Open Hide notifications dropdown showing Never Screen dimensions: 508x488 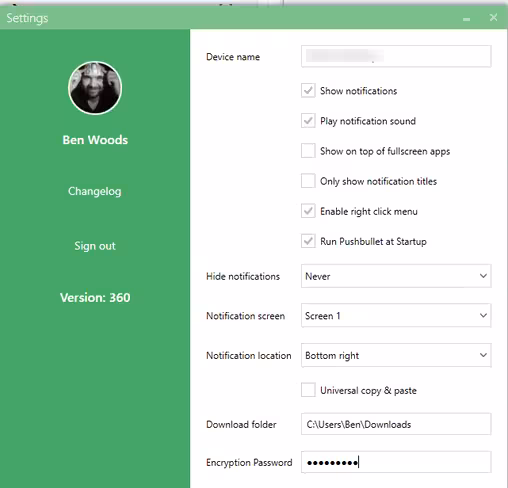click(x=396, y=276)
